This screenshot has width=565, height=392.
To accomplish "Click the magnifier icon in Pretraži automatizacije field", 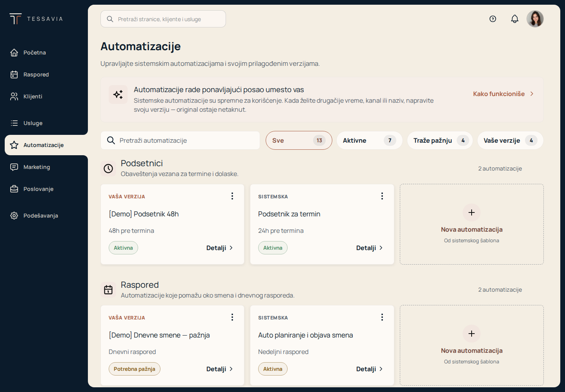I will (111, 140).
